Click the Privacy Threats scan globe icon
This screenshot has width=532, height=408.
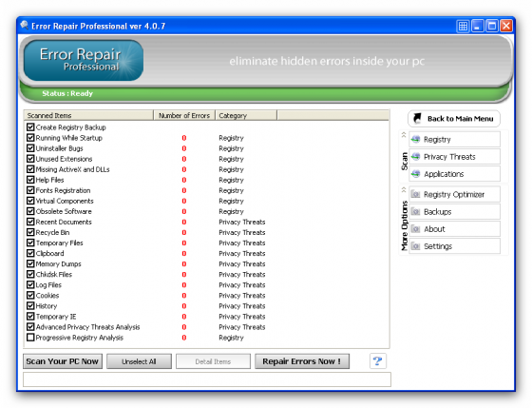coord(416,157)
